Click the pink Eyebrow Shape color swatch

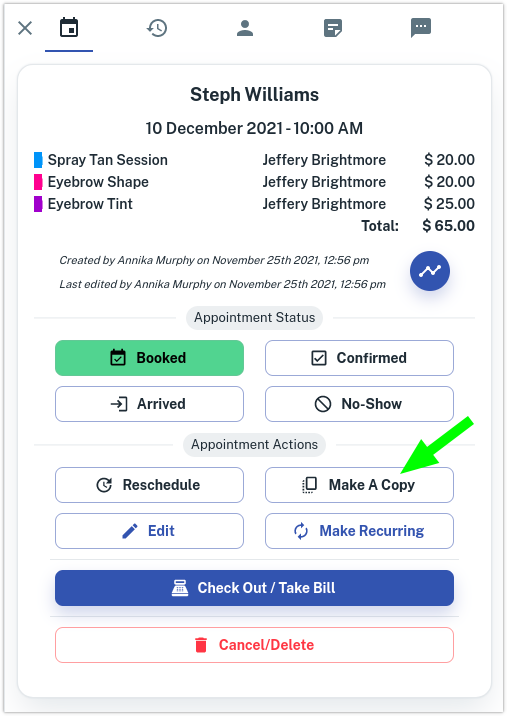click(38, 182)
